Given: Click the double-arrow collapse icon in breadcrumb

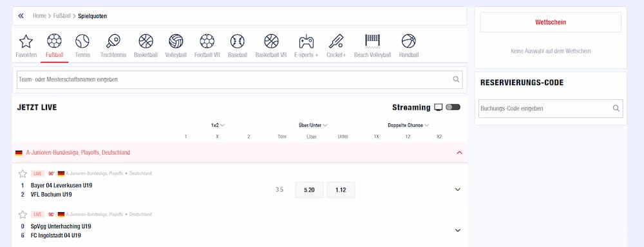Looking at the screenshot, I should 21,16.
